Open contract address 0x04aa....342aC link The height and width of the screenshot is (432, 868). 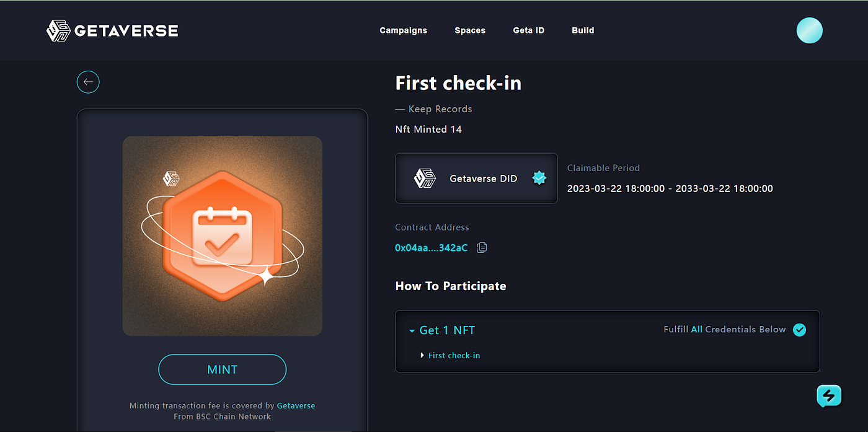(432, 248)
